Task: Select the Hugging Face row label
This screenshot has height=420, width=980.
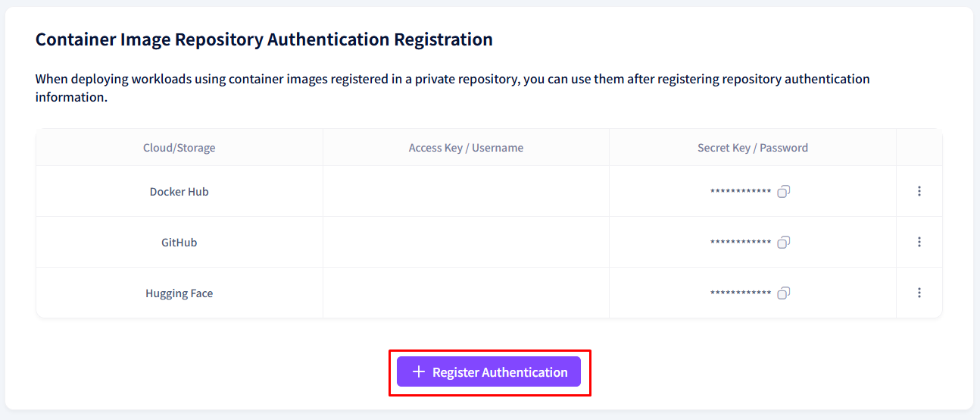Action: click(x=179, y=293)
